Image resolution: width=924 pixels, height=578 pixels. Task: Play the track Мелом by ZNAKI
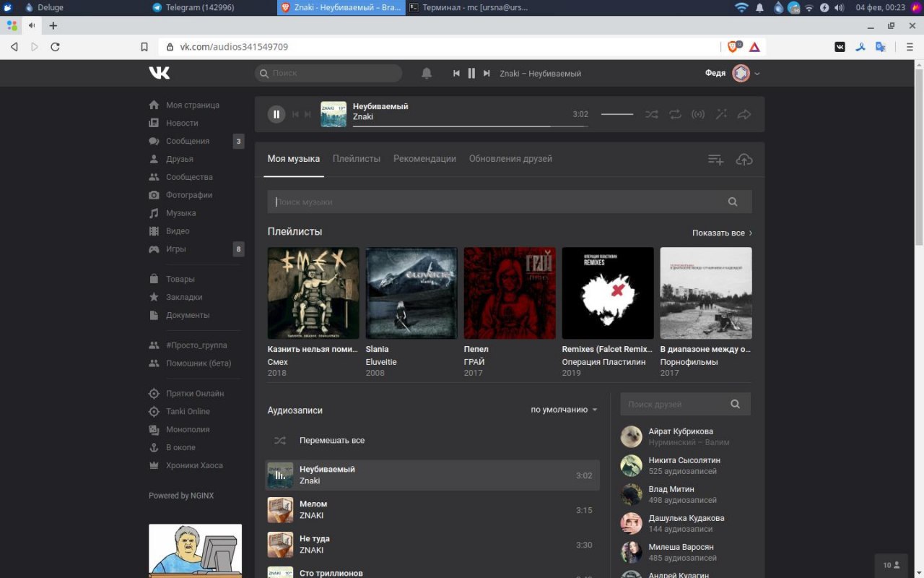[x=432, y=510]
